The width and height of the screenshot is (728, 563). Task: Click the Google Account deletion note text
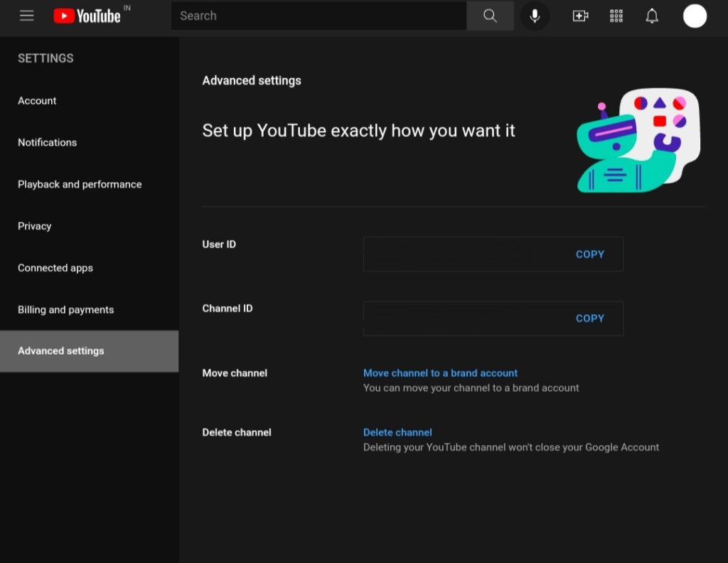tap(510, 447)
